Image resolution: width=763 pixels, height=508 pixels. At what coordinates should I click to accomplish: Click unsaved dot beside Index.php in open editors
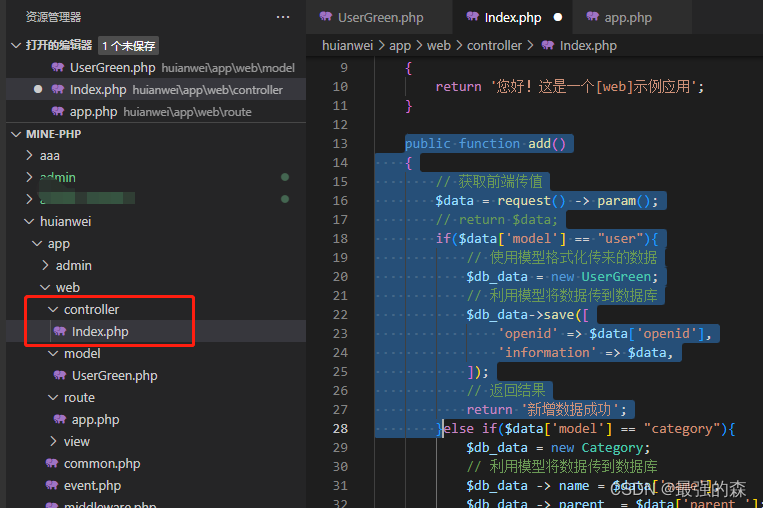click(38, 89)
